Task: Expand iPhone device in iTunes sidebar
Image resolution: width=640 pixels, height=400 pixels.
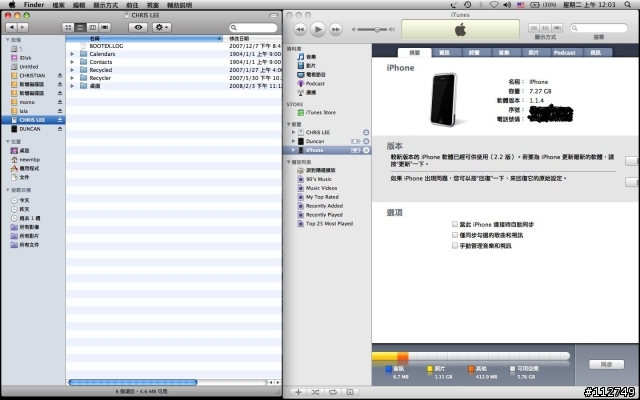Action: (293, 150)
